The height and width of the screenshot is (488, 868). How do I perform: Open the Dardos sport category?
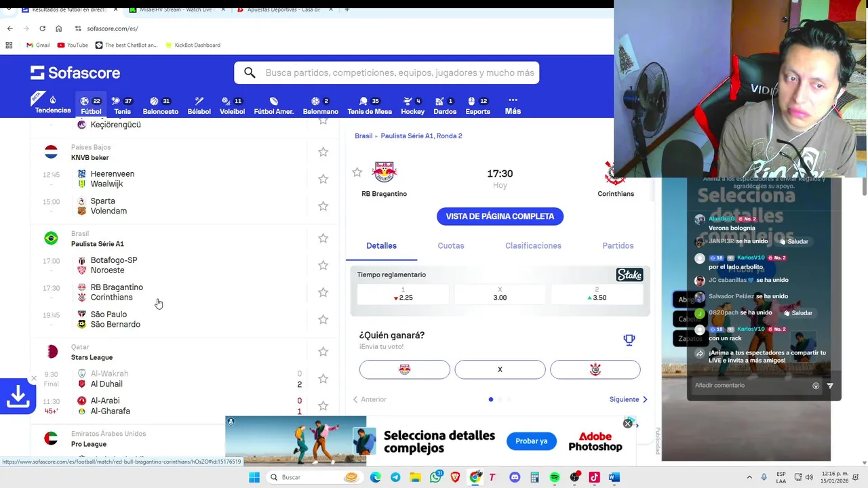click(445, 105)
